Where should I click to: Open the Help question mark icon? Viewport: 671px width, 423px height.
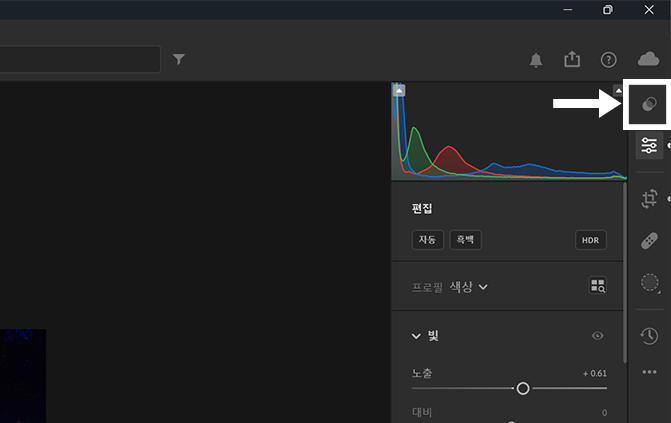[608, 60]
